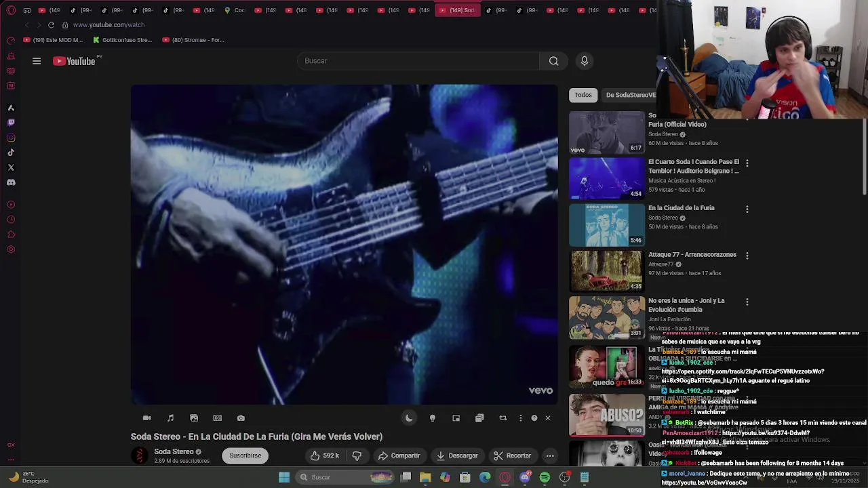Open the question mark help icon

click(534, 418)
